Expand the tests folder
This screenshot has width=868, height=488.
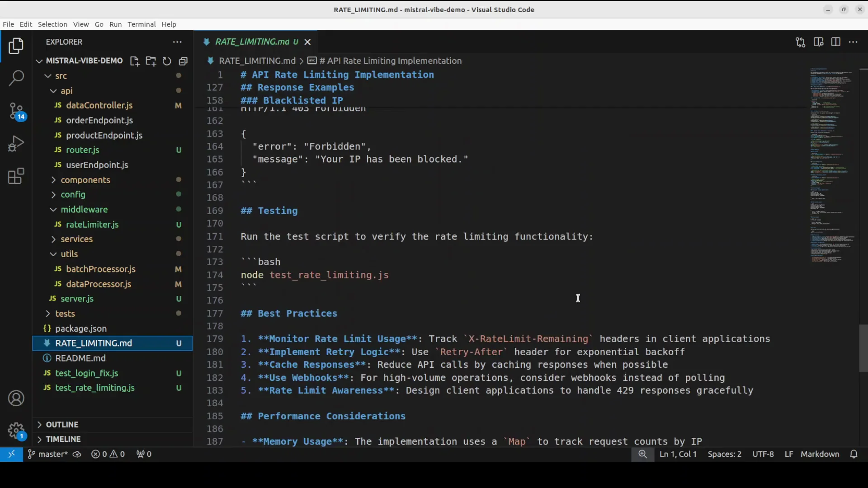point(66,313)
